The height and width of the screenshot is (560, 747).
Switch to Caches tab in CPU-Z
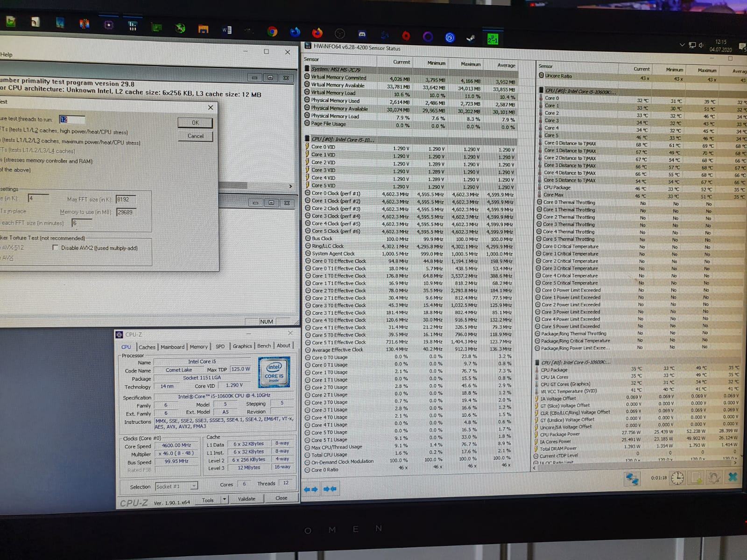[x=147, y=347]
